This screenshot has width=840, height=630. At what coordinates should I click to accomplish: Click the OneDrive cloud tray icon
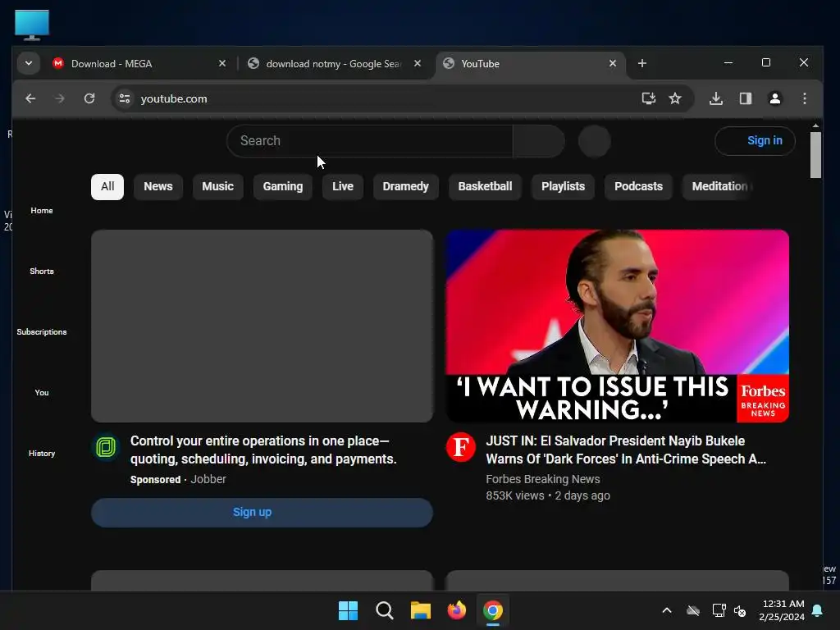(693, 610)
